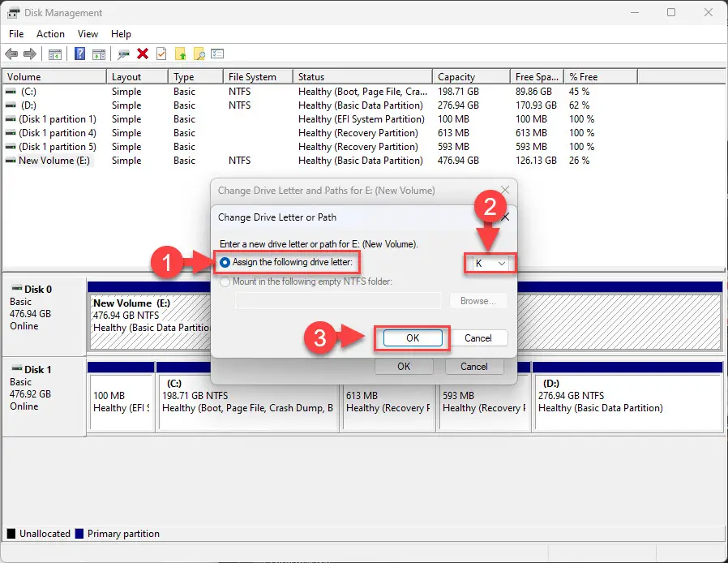Click the folder with up arrow icon
The height and width of the screenshot is (563, 728).
click(180, 54)
